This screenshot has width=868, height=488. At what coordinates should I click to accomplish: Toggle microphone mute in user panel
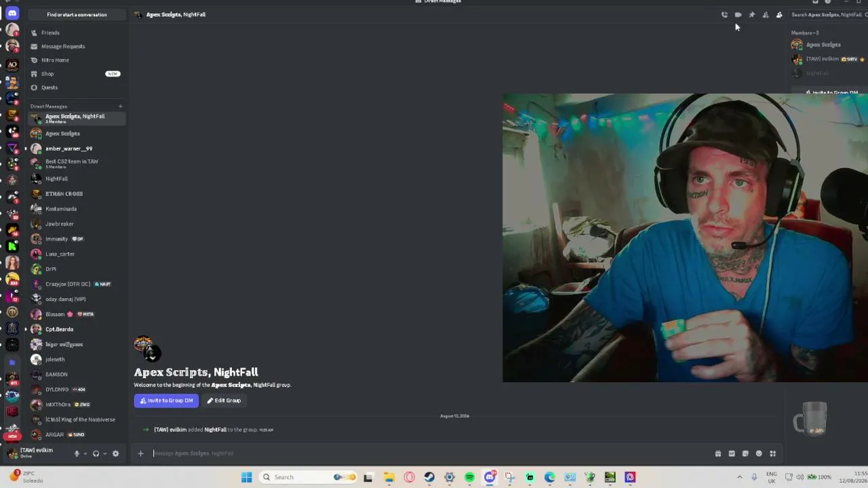(x=77, y=453)
